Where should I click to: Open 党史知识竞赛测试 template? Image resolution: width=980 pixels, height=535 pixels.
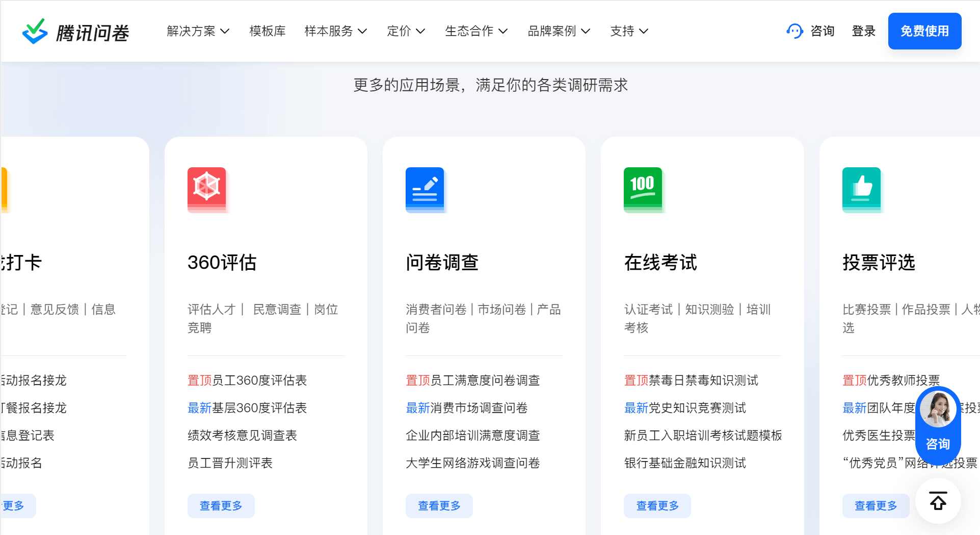pyautogui.click(x=697, y=407)
